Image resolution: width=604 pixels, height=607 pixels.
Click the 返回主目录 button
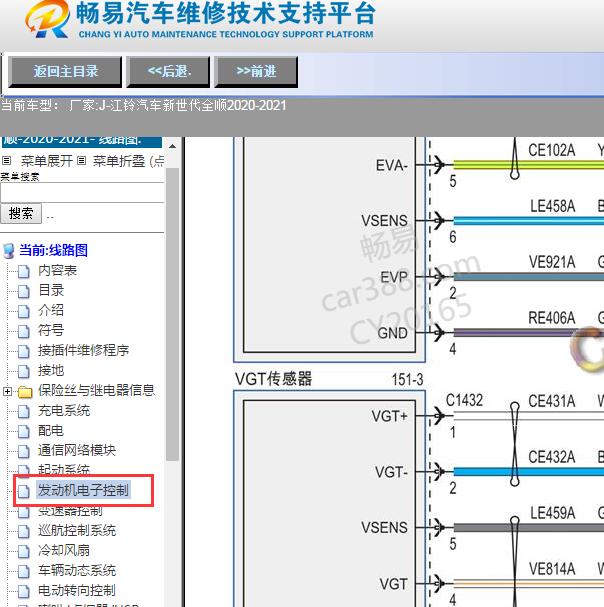[x=65, y=72]
